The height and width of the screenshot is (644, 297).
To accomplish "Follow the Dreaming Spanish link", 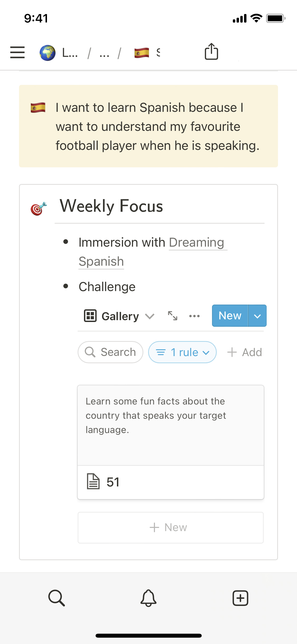I will coord(196,242).
